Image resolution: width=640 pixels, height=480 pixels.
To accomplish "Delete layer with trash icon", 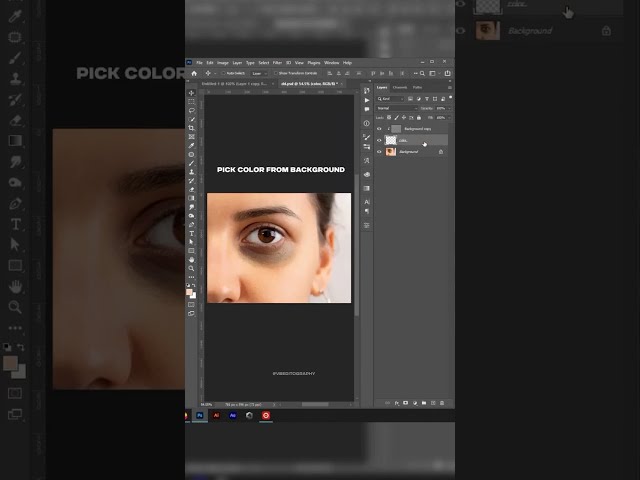I will (x=442, y=403).
